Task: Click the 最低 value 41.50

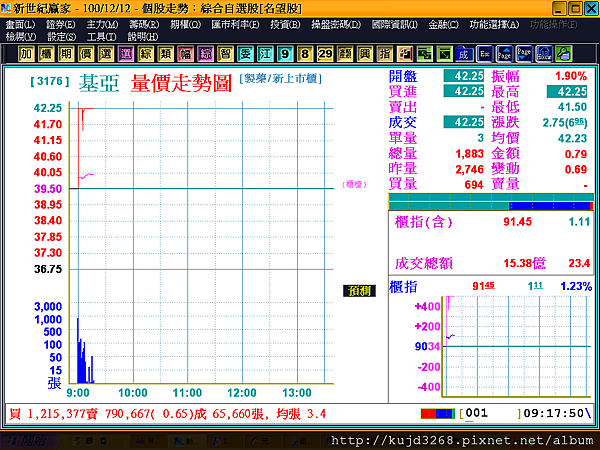Action: point(572,107)
